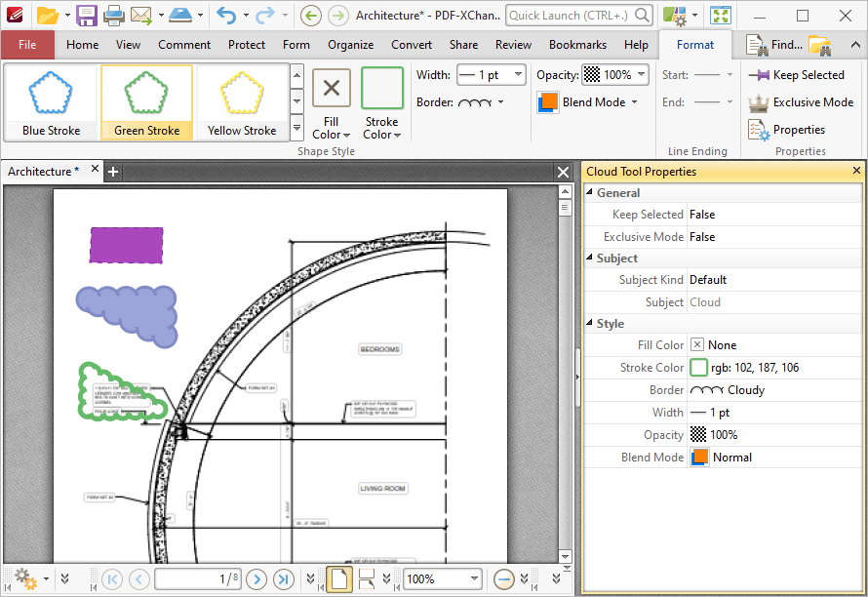
Task: Click the Open folder icon in quick toolbar
Action: [48, 16]
